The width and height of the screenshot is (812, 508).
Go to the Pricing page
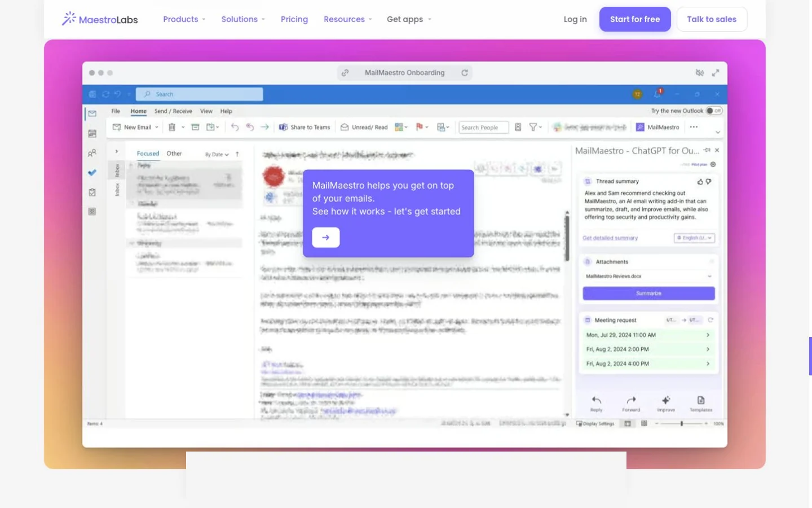294,19
